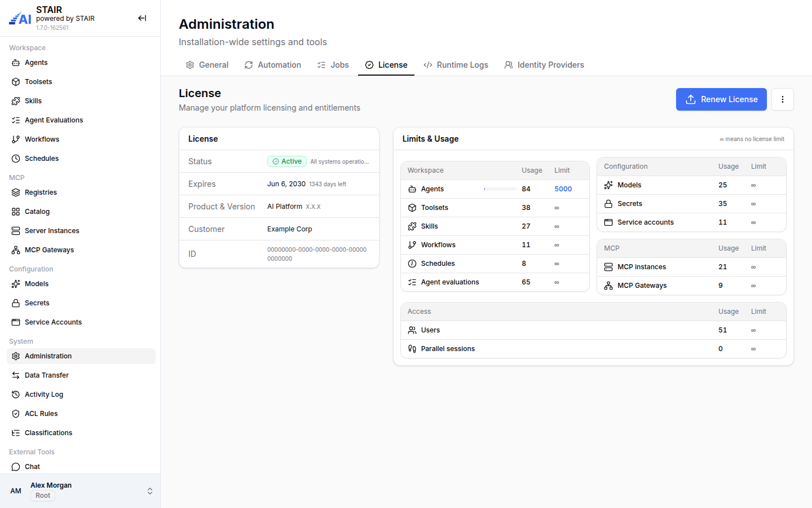
Task: Open the Chat external tool
Action: pos(81,467)
